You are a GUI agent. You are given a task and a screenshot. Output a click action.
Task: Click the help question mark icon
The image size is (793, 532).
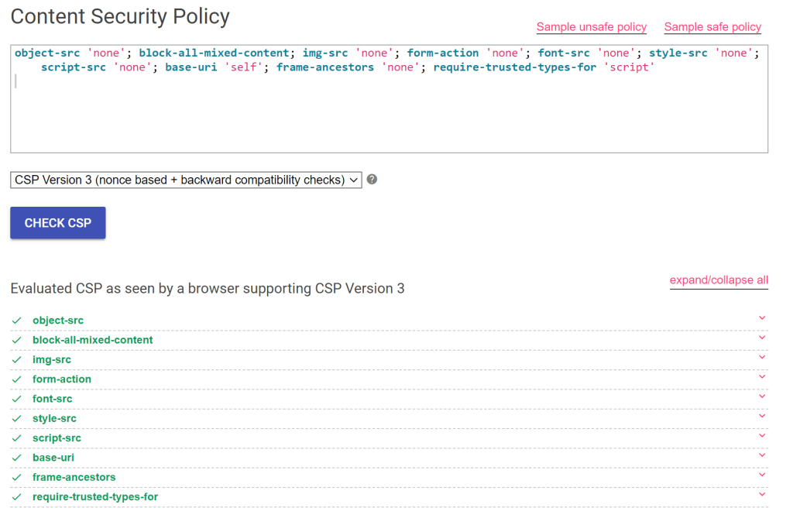(x=372, y=180)
